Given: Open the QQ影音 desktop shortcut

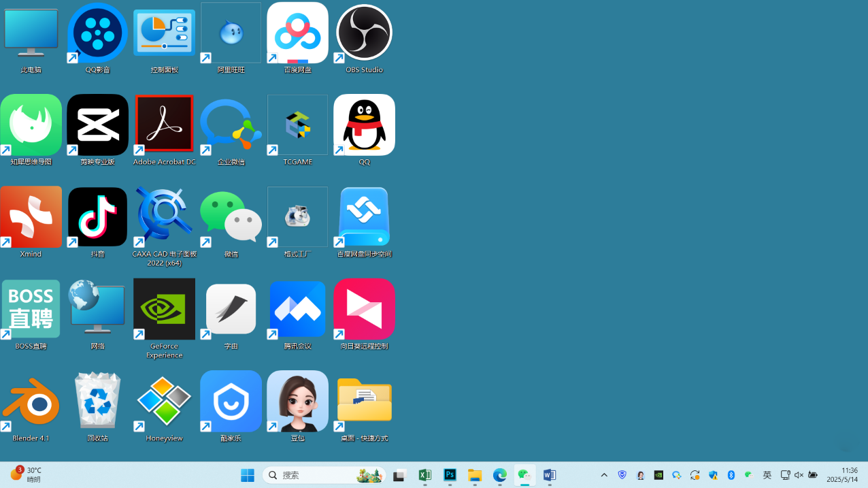Looking at the screenshot, I should (97, 38).
